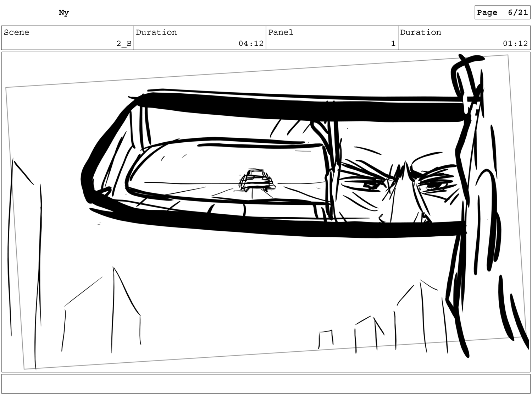
Task: Click the Scene label in header
Action: pyautogui.click(x=17, y=32)
